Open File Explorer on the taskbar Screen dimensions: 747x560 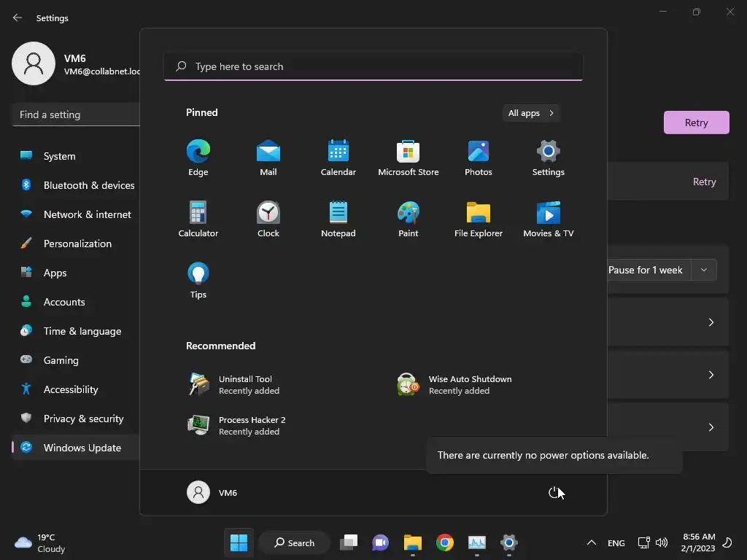tap(413, 542)
